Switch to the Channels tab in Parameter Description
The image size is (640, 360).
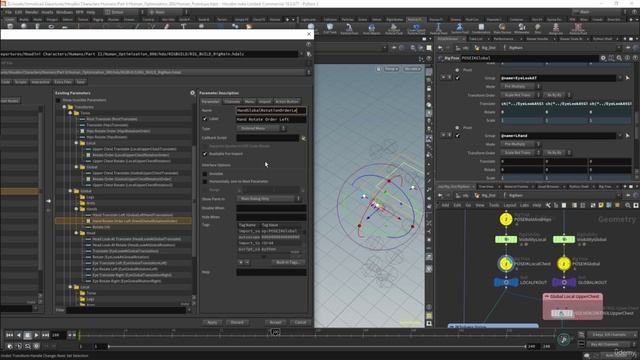232,102
